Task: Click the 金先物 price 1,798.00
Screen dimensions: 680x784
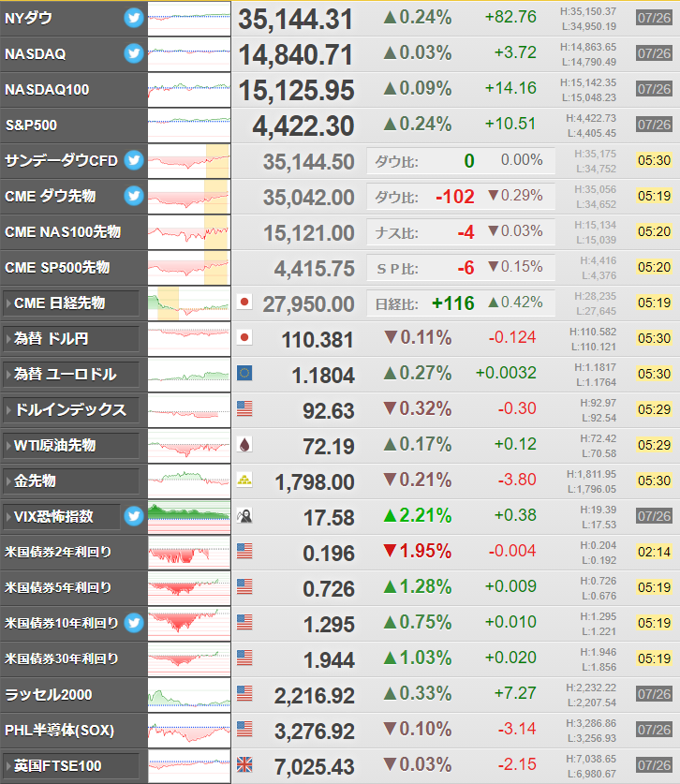Action: [315, 482]
